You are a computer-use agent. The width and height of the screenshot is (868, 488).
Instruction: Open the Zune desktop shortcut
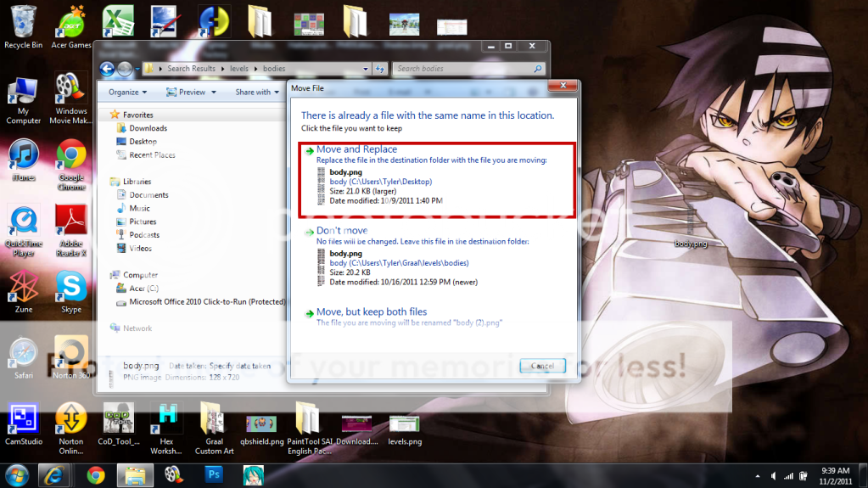pos(23,289)
